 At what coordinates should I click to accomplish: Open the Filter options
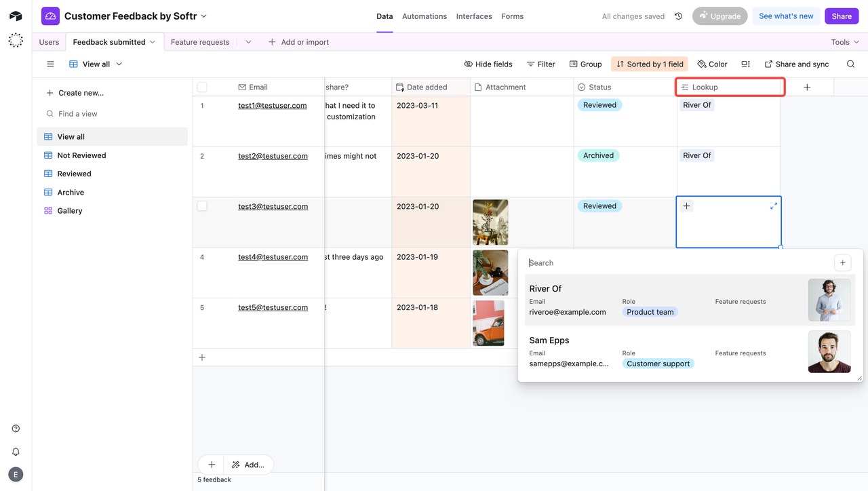[x=540, y=64]
